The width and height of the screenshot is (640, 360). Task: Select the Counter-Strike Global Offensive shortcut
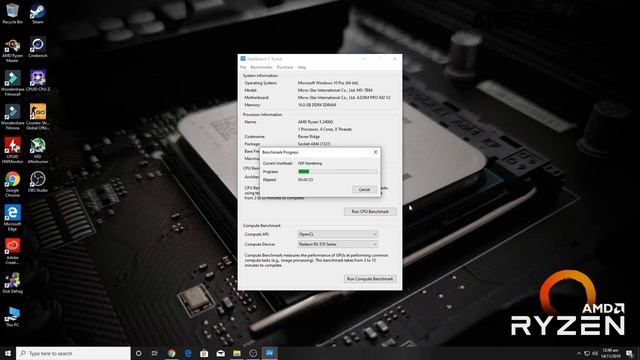[x=38, y=117]
